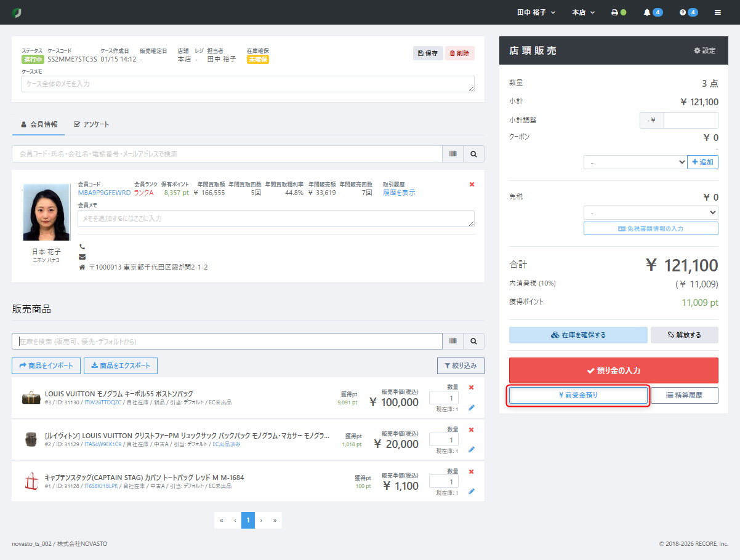Viewport: 740px width, 560px height.
Task: Click the 追加 coupon button
Action: point(702,162)
